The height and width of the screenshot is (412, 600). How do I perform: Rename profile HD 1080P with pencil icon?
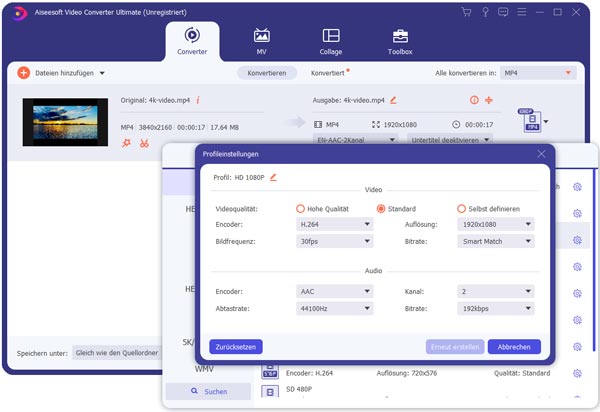click(x=273, y=177)
